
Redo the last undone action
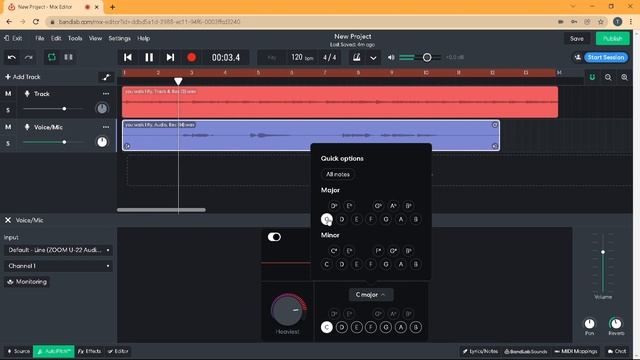(29, 58)
